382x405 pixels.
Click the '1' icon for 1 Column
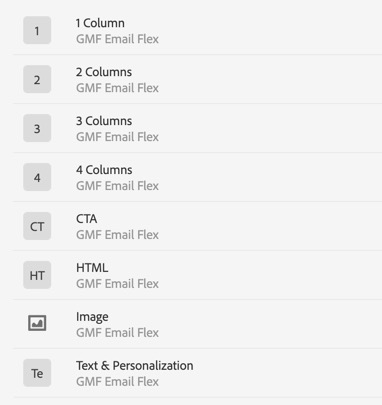tap(37, 30)
